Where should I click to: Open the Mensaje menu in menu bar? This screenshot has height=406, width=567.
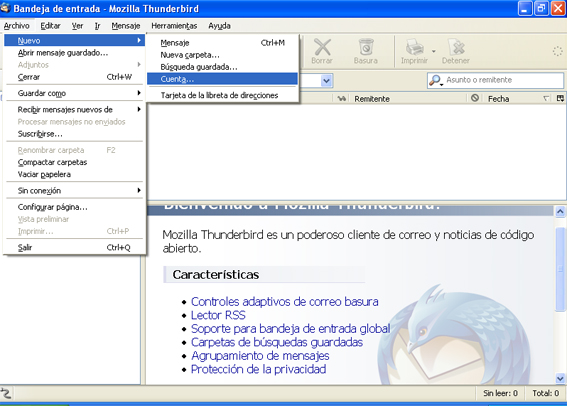pos(125,26)
